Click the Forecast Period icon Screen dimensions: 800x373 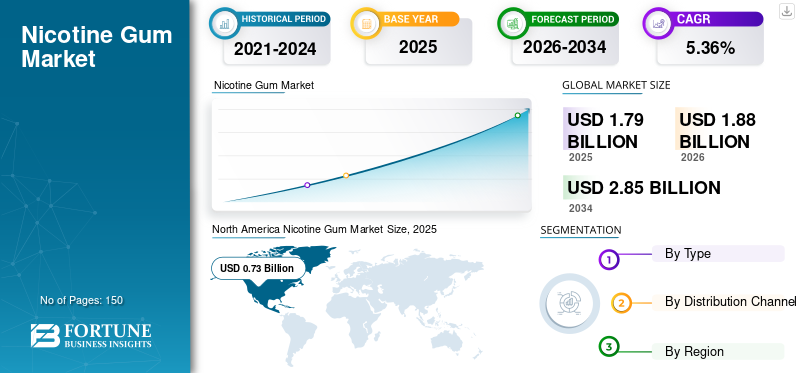pyautogui.click(x=513, y=23)
